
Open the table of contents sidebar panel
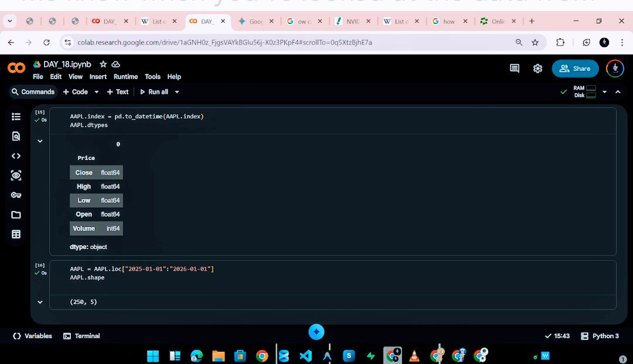pos(16,117)
